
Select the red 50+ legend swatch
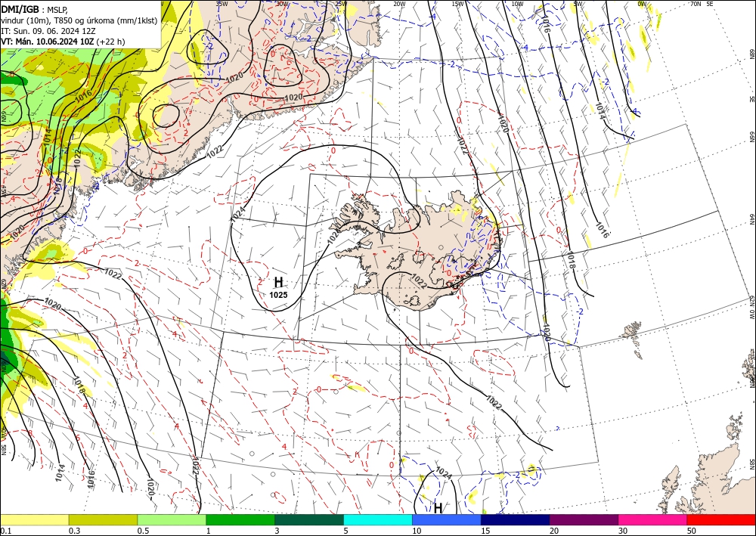721,519
